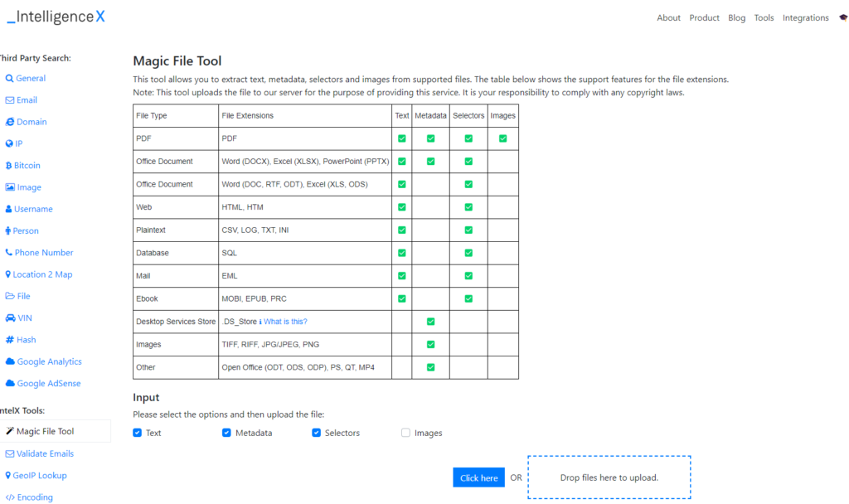
Task: Click the File Type column header
Action: coord(176,116)
